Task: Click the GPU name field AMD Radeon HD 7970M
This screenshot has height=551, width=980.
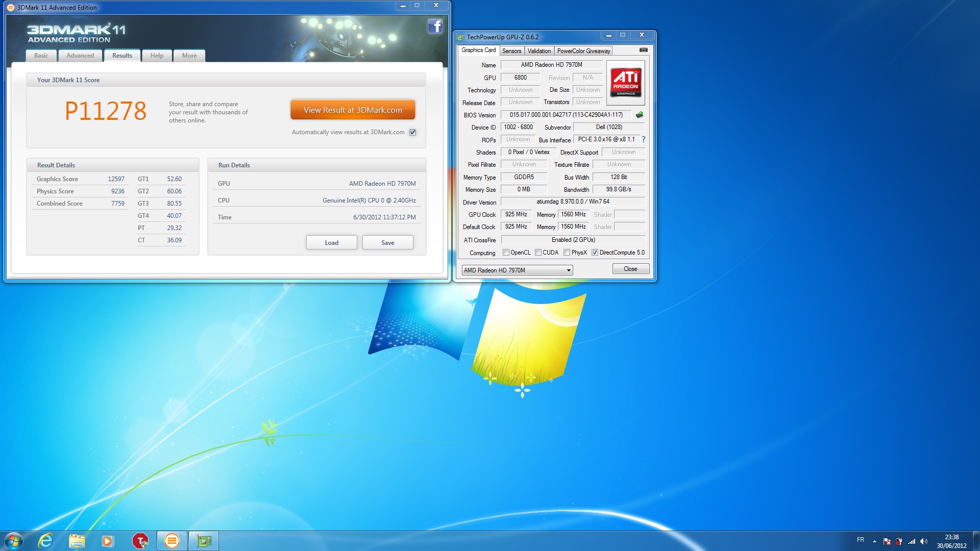Action: click(551, 65)
